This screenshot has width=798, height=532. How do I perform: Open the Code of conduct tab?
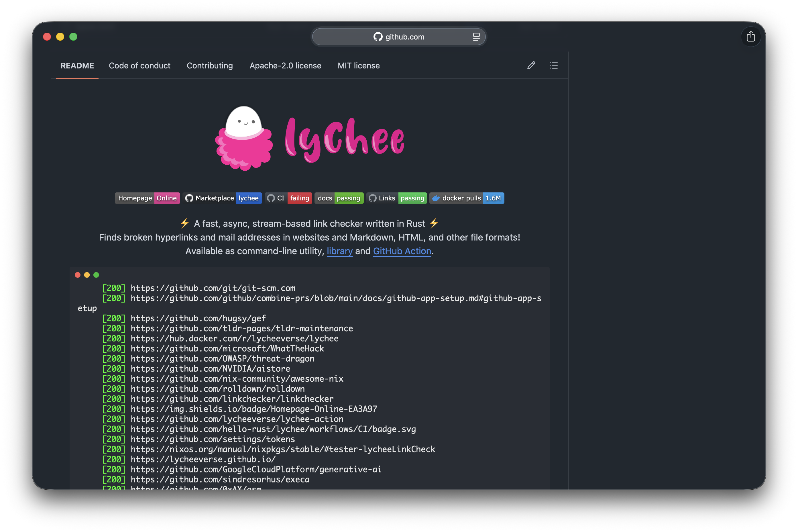click(x=139, y=66)
